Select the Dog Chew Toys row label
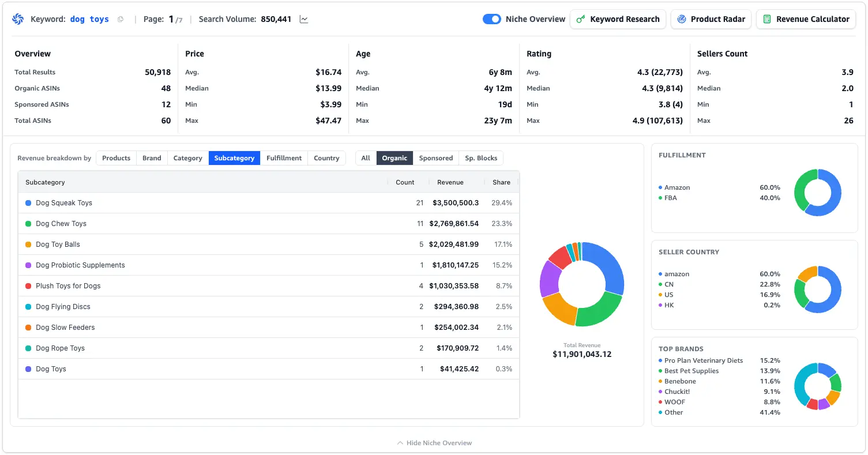The width and height of the screenshot is (868, 455). (x=61, y=224)
